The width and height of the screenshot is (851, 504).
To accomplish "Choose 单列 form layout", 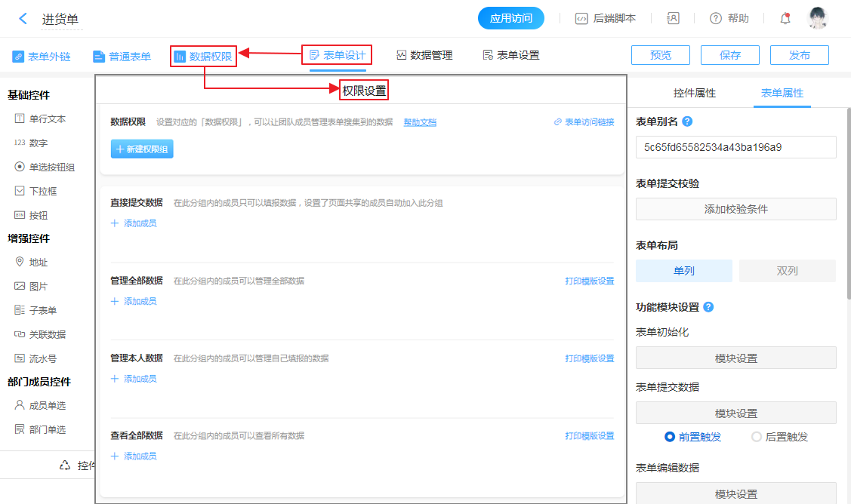I will click(683, 271).
